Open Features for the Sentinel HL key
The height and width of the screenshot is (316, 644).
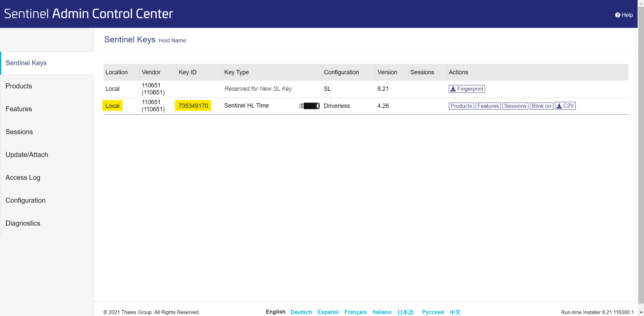[488, 106]
